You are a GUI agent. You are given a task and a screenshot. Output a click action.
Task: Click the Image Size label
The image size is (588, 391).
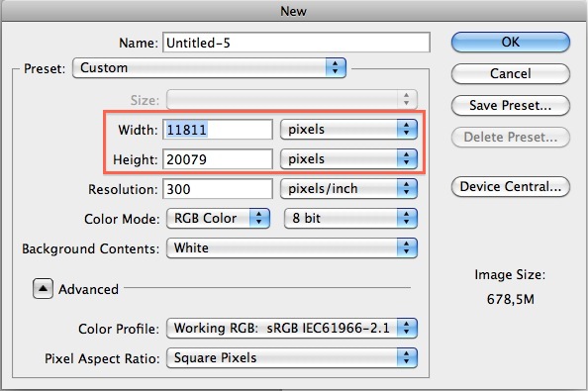click(510, 275)
